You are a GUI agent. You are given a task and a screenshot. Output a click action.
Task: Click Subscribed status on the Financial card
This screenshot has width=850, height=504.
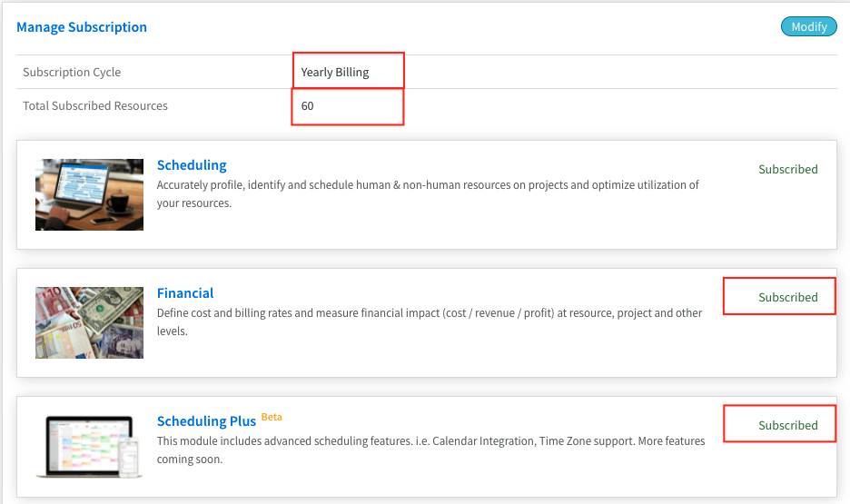tap(787, 297)
